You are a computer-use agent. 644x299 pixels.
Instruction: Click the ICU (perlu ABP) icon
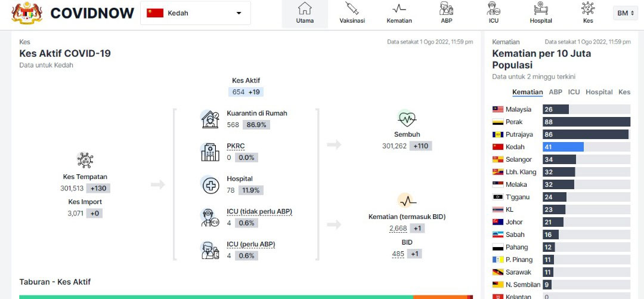(210, 250)
